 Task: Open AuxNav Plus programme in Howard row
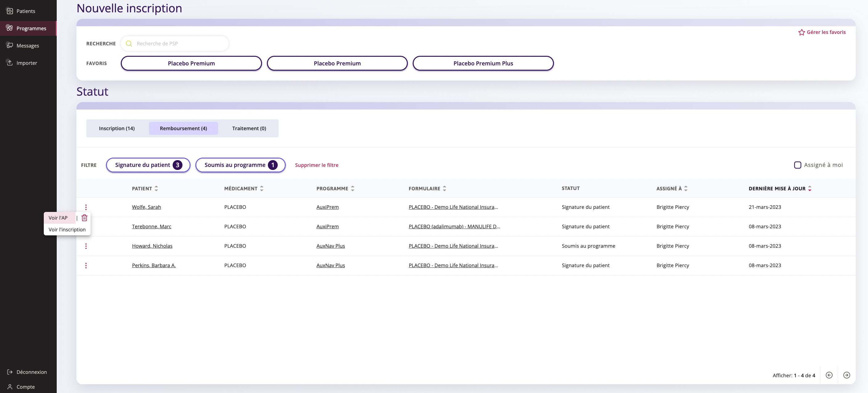pyautogui.click(x=330, y=246)
